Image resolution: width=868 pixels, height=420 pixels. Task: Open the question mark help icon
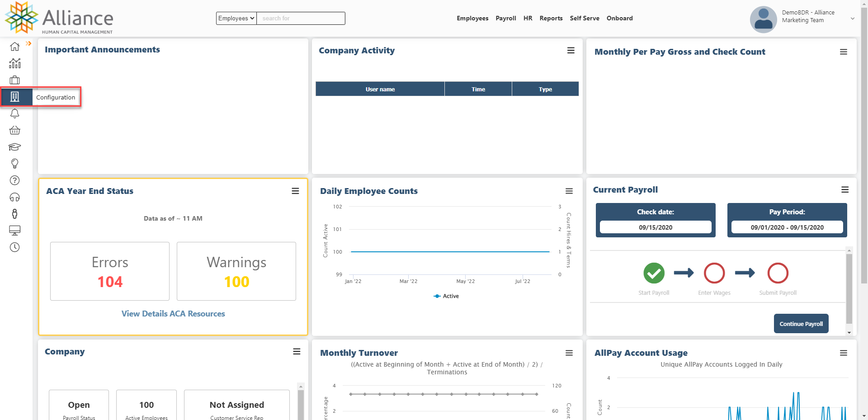tap(15, 180)
